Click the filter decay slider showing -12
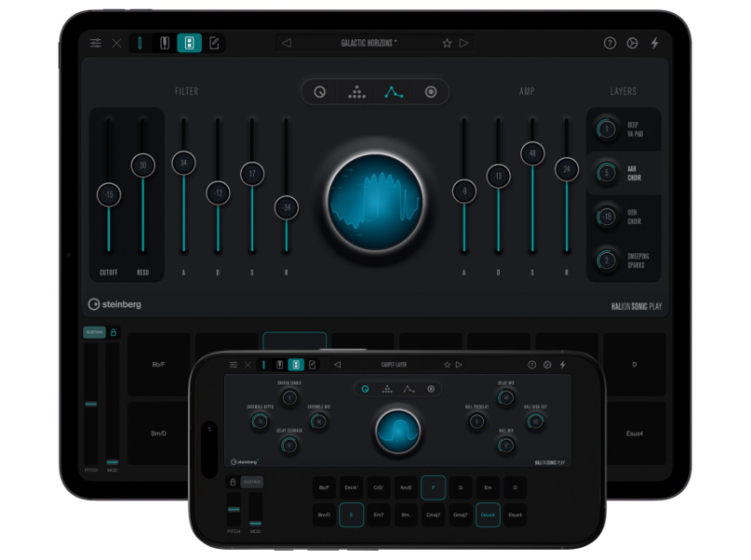Viewport: 751px width, 560px height. click(218, 193)
